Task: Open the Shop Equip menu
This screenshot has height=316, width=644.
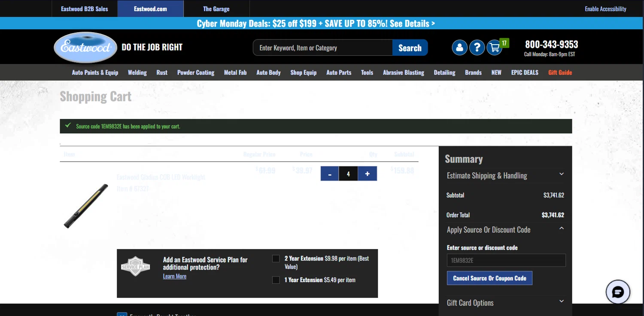Action: click(304, 73)
